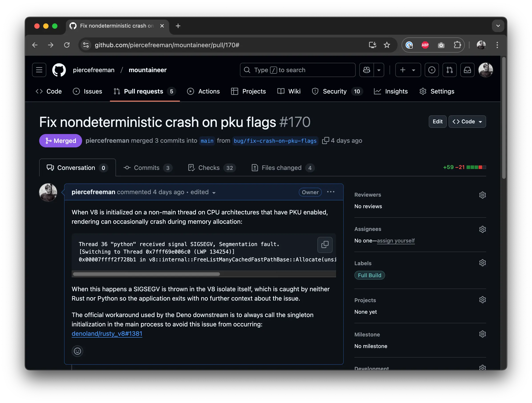Open the GitHub notifications inbox
532x403 pixels.
[x=467, y=70]
